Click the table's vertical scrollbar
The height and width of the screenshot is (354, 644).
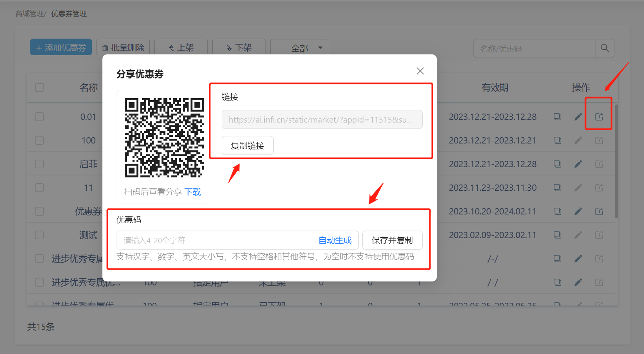616,161
